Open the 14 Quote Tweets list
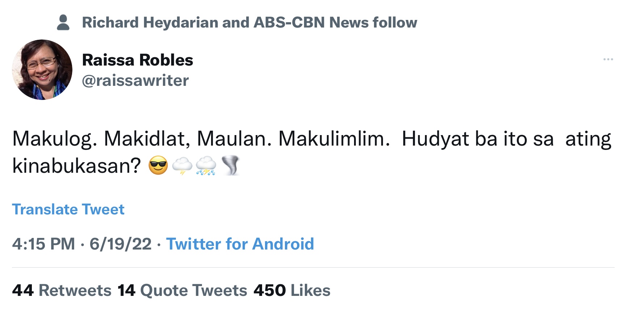 181,290
